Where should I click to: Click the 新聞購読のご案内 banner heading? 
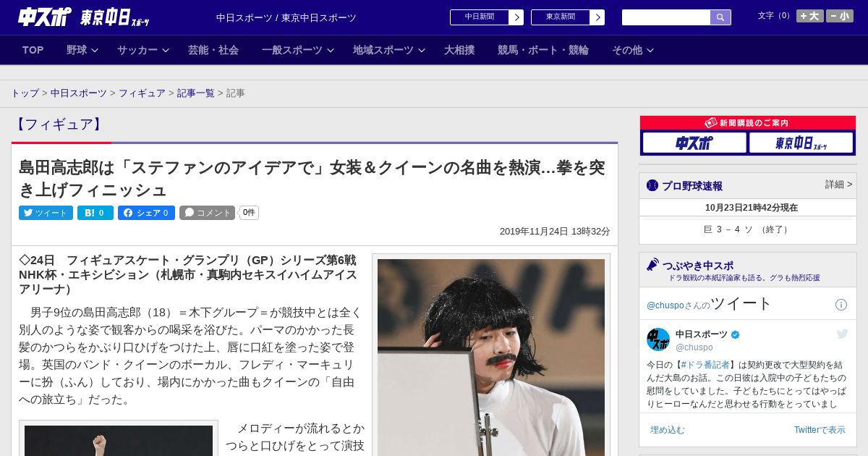(x=748, y=123)
